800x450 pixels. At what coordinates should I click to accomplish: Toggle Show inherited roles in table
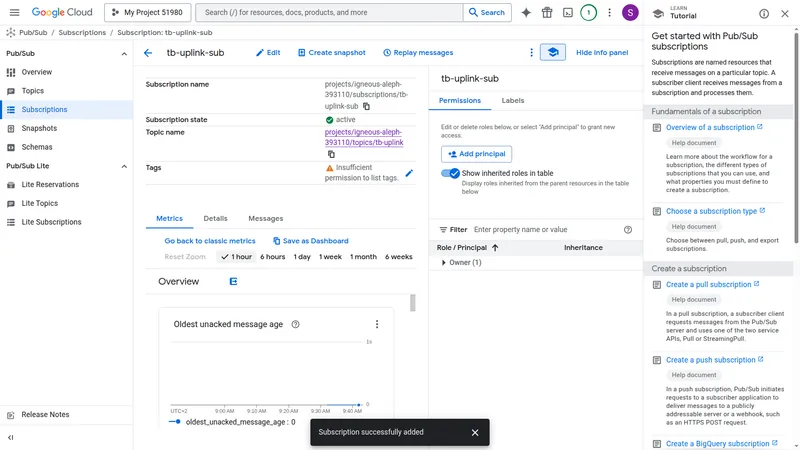tap(450, 173)
